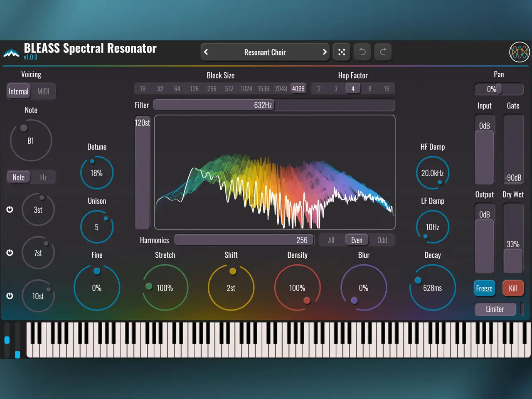
Task: Click the mod wheel strip
Action: pyautogui.click(x=17, y=340)
